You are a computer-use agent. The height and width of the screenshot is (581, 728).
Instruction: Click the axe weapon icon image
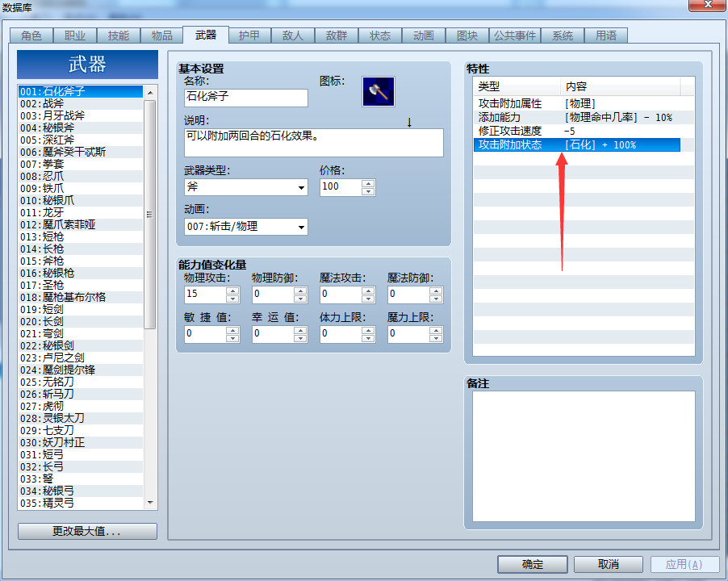(x=379, y=92)
